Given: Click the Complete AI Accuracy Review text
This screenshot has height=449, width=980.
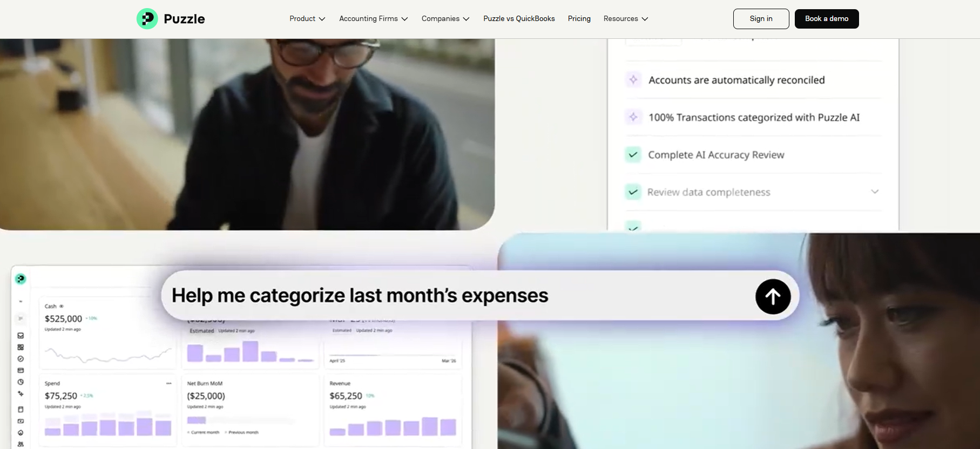Looking at the screenshot, I should pos(716,155).
